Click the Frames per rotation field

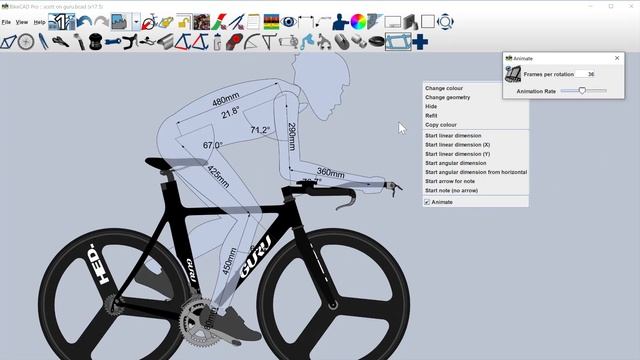pyautogui.click(x=585, y=74)
